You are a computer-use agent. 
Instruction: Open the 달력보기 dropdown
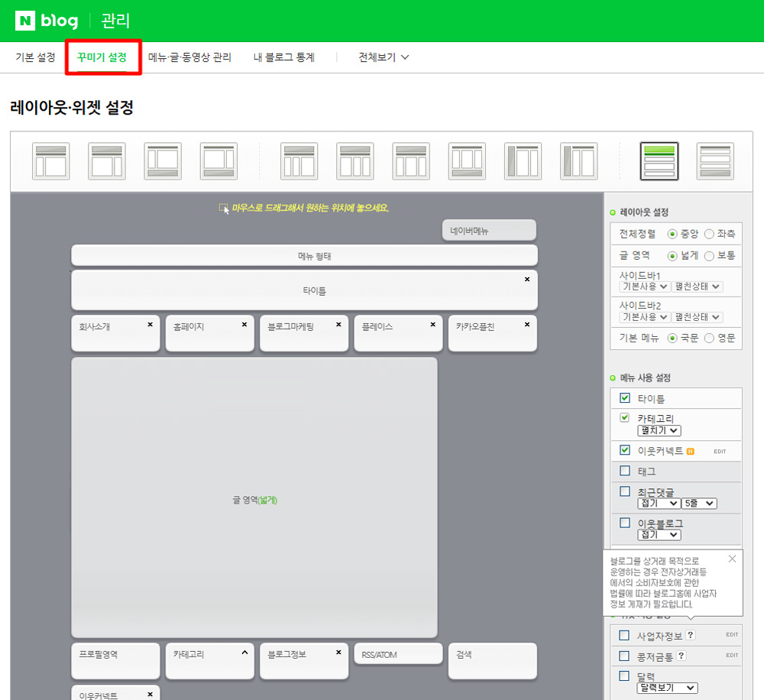[667, 688]
